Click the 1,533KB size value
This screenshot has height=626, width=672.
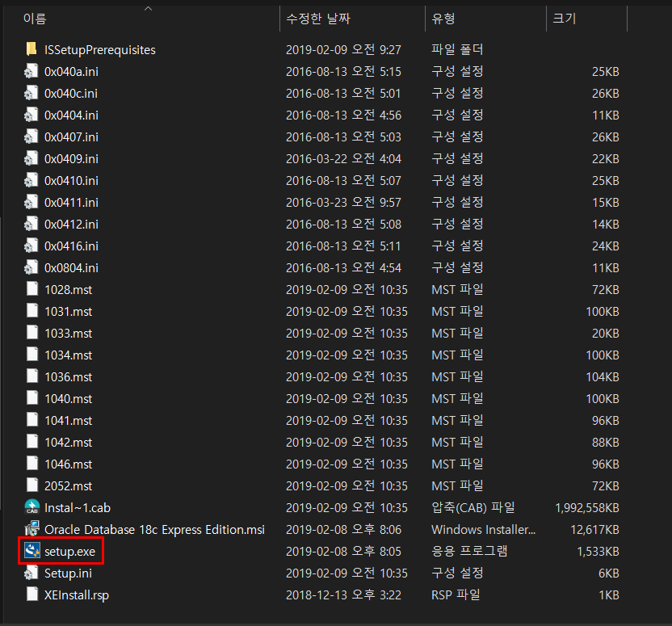(x=598, y=552)
